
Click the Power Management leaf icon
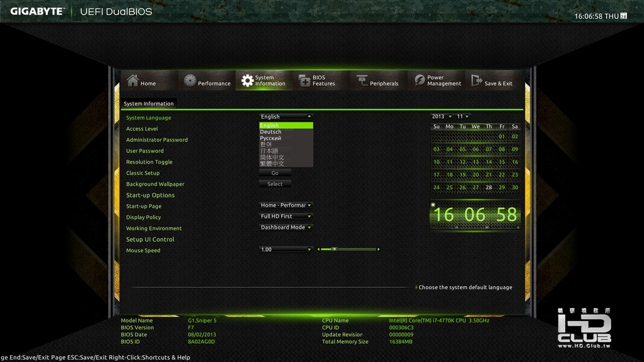point(419,80)
